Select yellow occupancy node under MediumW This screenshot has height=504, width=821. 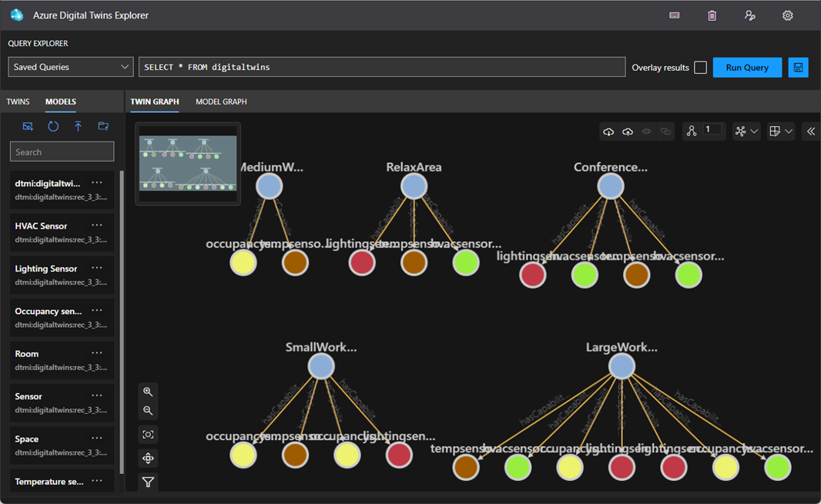243,262
